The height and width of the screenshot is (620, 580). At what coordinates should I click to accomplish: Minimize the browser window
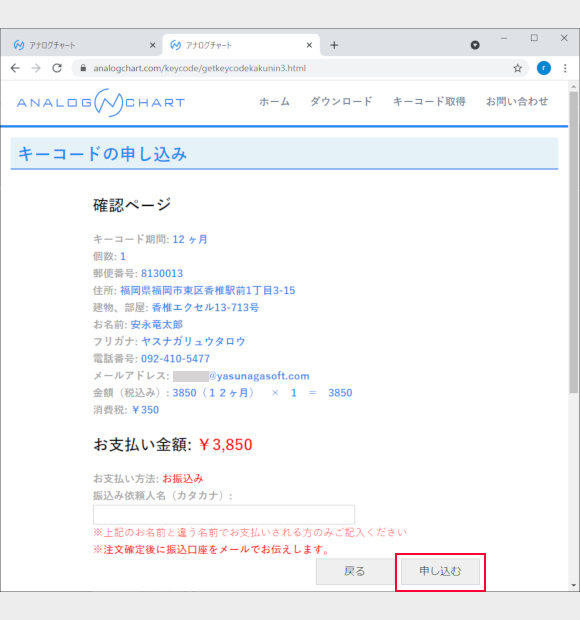coord(504,38)
